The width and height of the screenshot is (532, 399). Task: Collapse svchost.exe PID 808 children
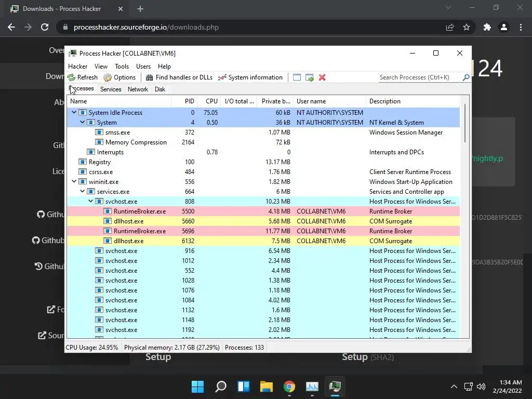click(90, 201)
